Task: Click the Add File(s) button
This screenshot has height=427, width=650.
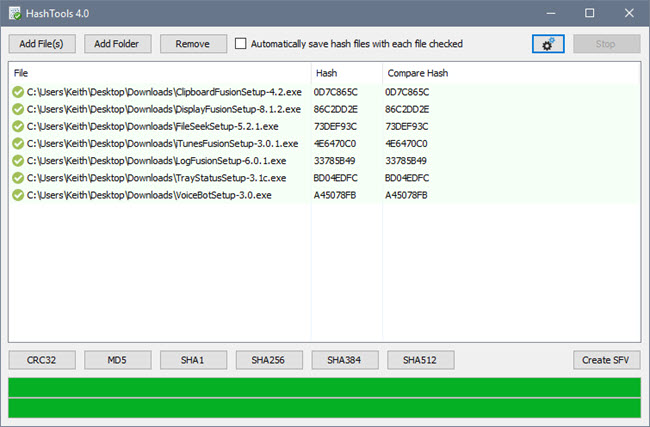Action: coord(42,44)
